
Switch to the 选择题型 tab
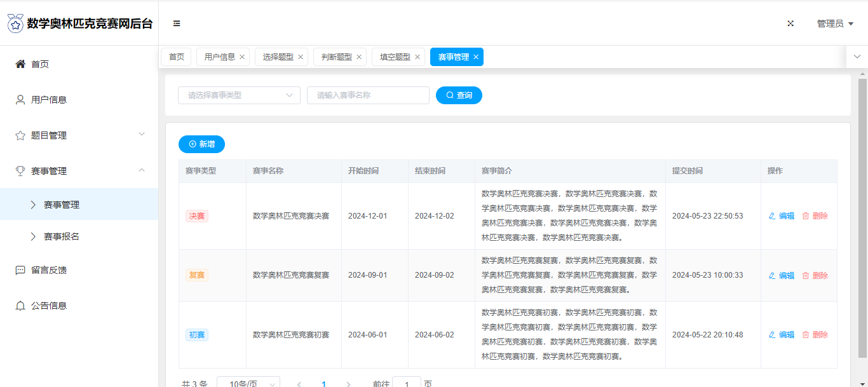[278, 57]
